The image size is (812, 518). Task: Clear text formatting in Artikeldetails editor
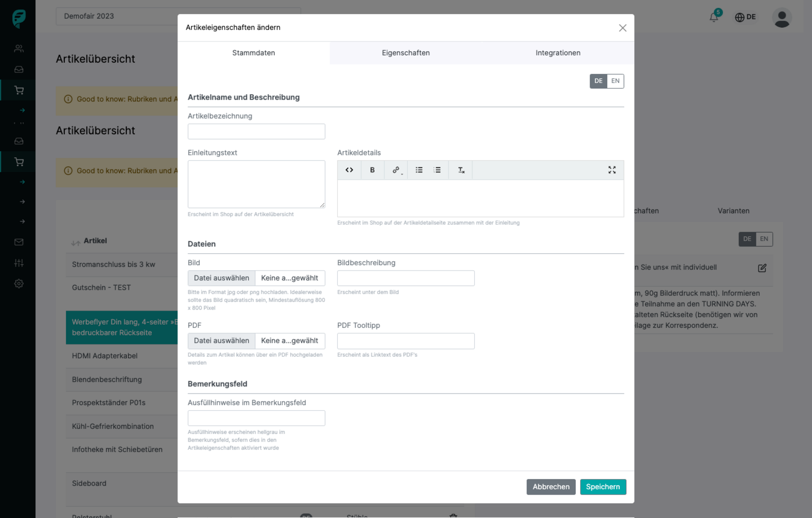tap(461, 170)
